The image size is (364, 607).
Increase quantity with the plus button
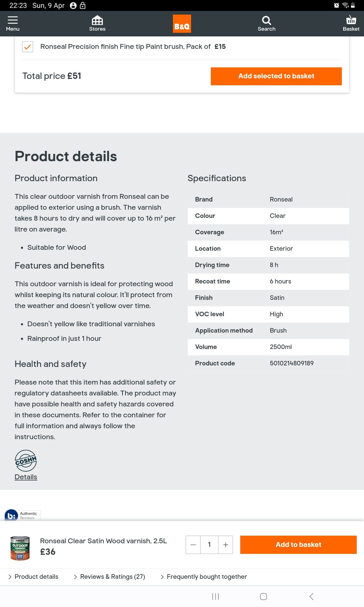225,545
